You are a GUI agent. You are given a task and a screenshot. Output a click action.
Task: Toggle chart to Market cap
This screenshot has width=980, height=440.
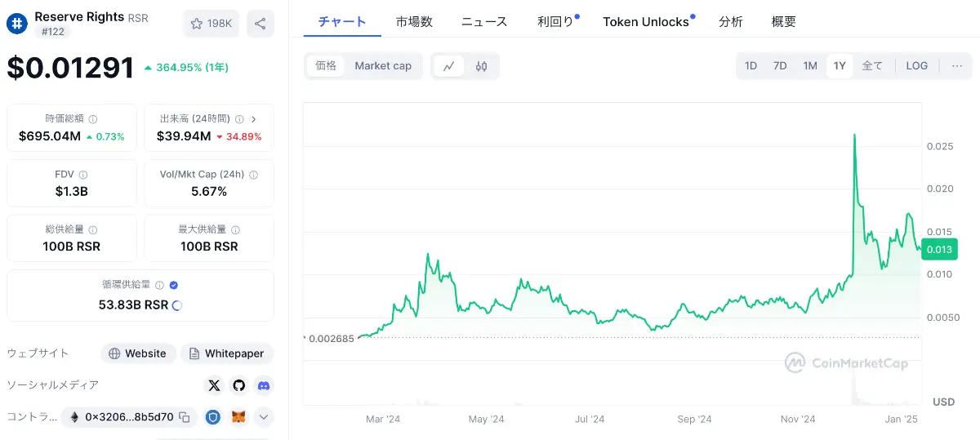[x=383, y=66]
